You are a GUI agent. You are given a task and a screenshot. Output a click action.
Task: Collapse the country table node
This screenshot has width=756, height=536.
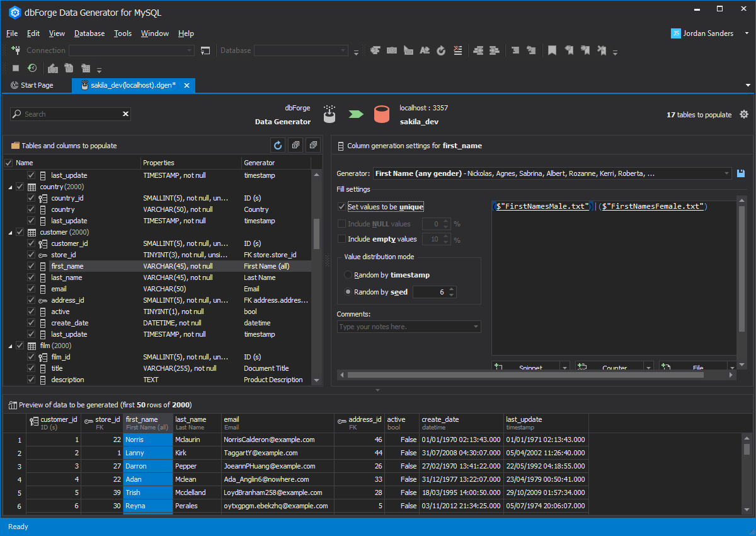pyautogui.click(x=10, y=187)
